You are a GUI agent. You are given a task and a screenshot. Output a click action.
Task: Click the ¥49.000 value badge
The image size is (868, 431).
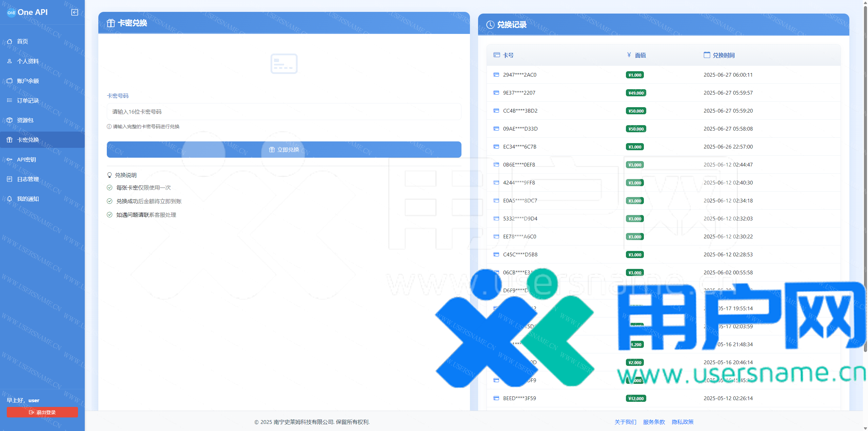click(636, 93)
